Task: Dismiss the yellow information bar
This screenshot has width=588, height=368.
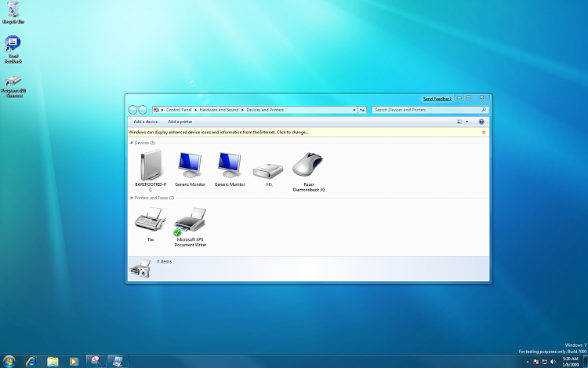Action: (484, 133)
